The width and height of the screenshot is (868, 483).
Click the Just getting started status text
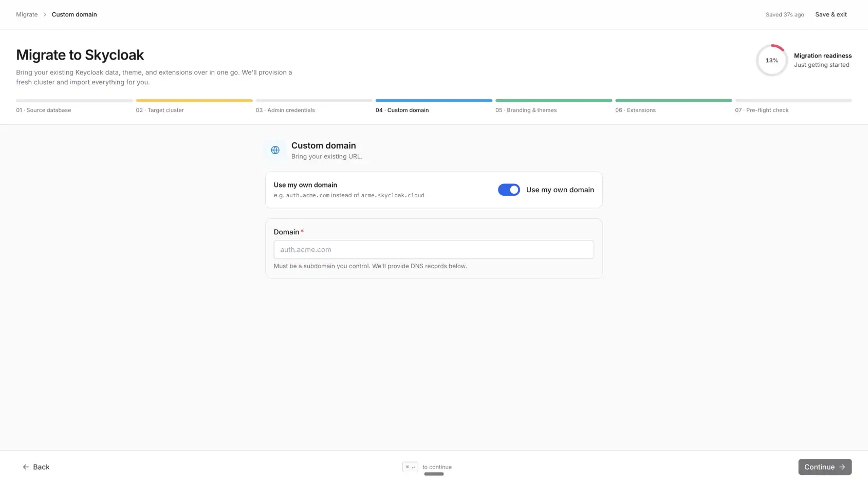[x=821, y=65]
